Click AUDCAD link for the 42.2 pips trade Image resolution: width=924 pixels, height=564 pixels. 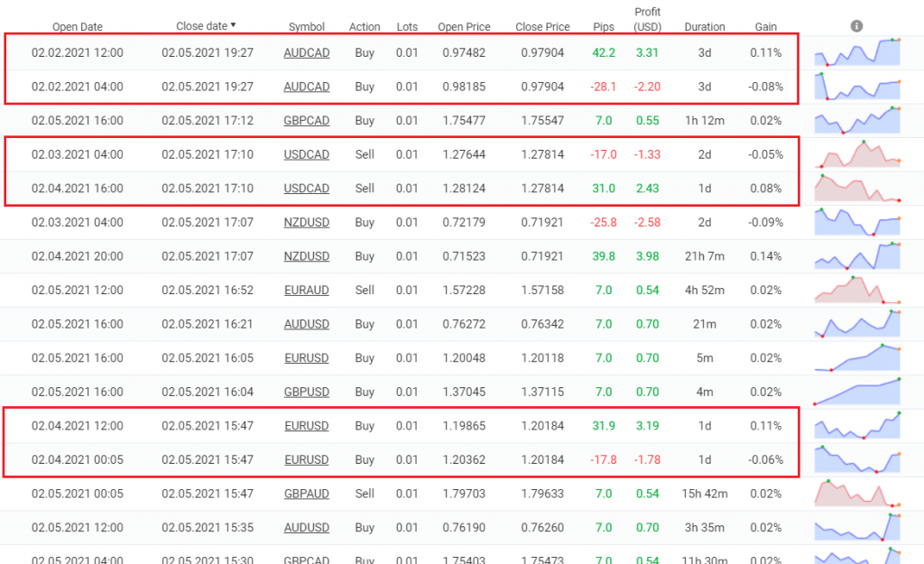click(307, 53)
